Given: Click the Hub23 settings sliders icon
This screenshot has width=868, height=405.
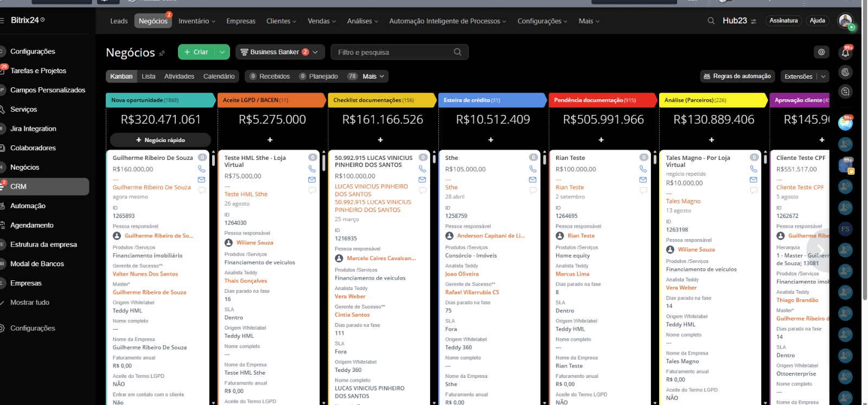Looking at the screenshot, I should [754, 21].
